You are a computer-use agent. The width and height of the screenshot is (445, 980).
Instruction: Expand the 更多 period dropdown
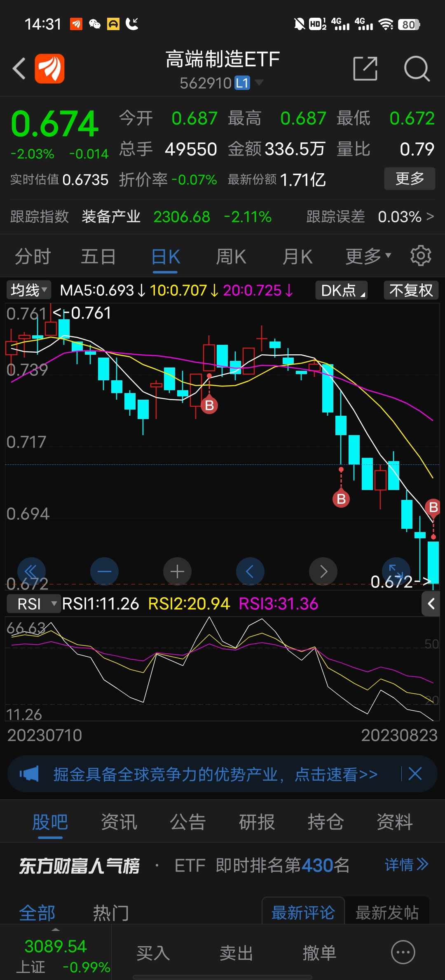pos(368,256)
